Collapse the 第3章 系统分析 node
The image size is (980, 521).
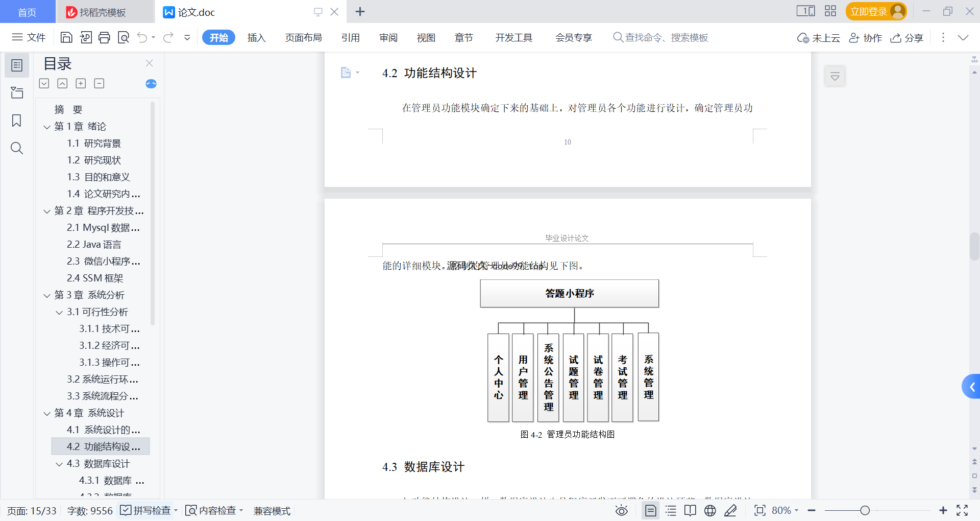[x=47, y=295]
